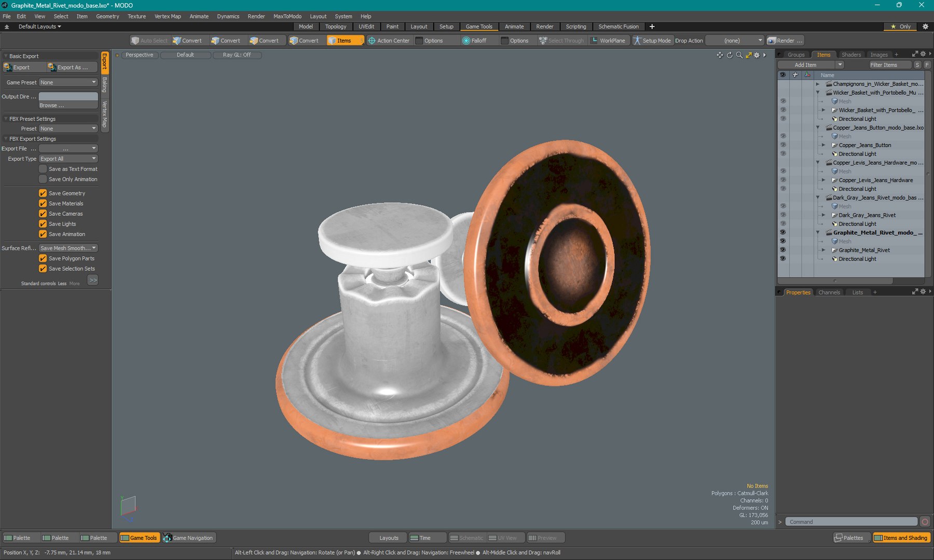The height and width of the screenshot is (560, 934).
Task: Click the viewport move/pan icon
Action: click(x=720, y=55)
